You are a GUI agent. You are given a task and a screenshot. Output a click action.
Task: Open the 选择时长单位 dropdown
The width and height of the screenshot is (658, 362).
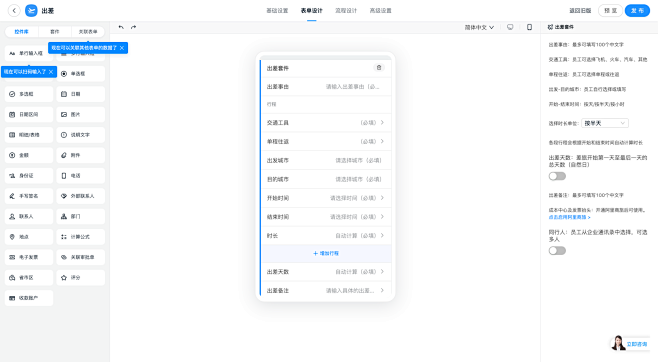[x=605, y=123]
